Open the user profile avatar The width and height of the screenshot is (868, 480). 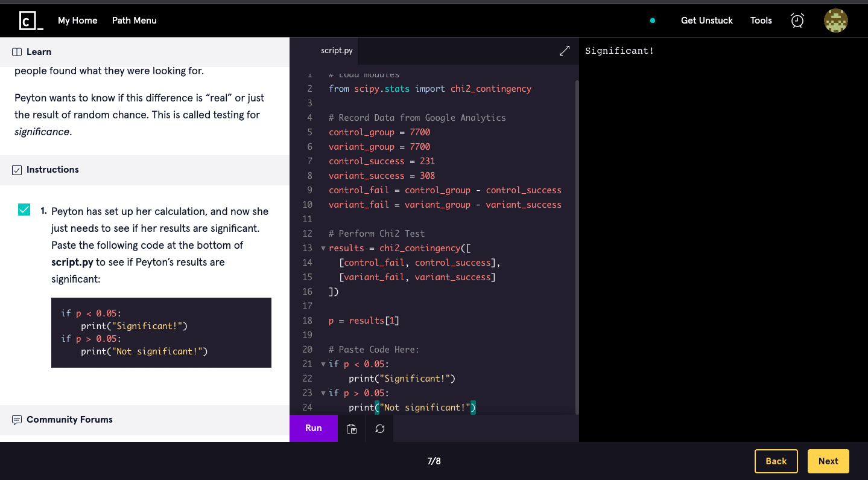(x=835, y=21)
